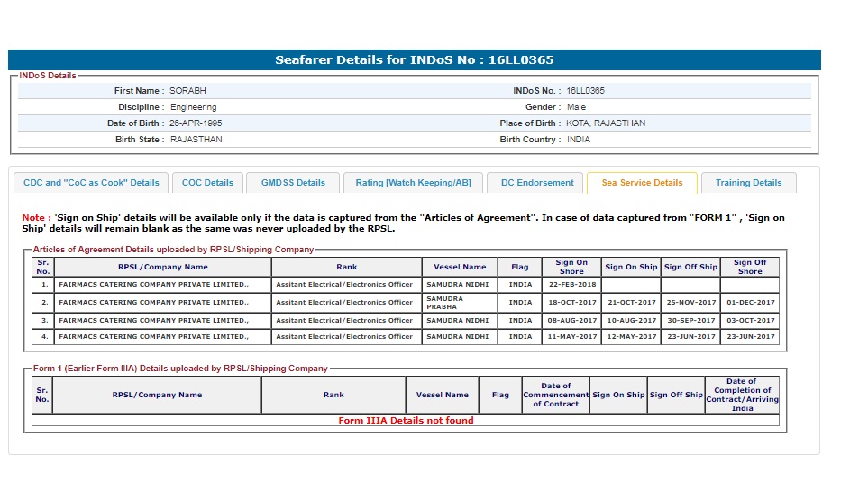Select the SAMUDRA PRABHA vessel cell

click(459, 302)
